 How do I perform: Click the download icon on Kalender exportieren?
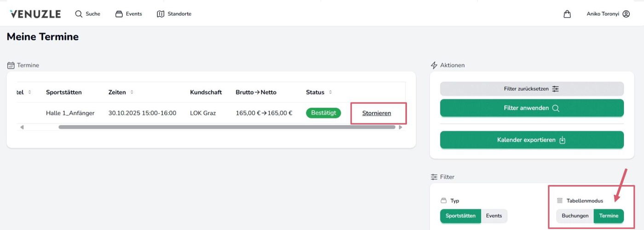click(562, 140)
